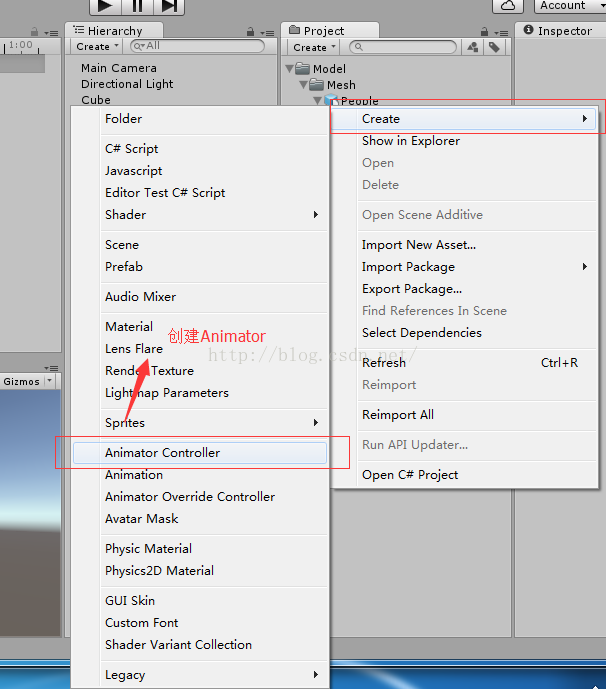The image size is (606, 689).
Task: Open the Account dropdown
Action: pos(570,6)
